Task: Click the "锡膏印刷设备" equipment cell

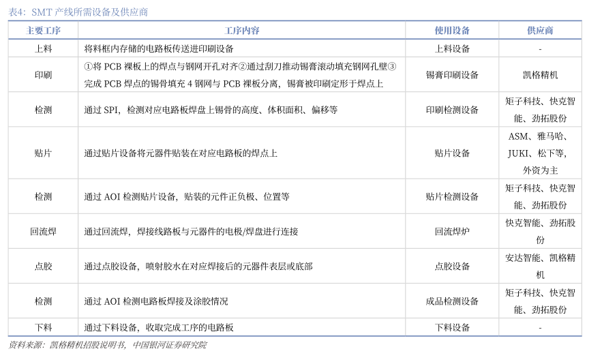Action: [x=452, y=75]
